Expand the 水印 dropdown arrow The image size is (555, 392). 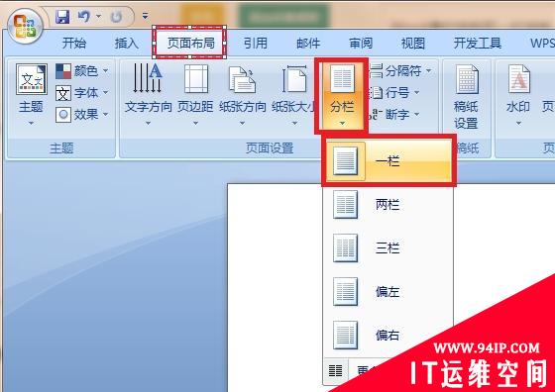click(518, 123)
